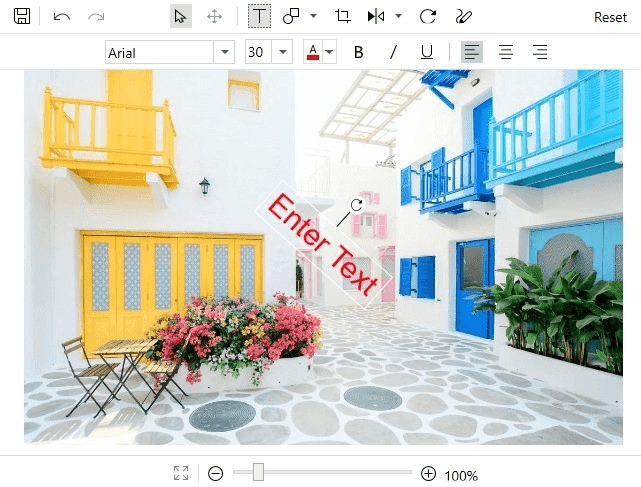Select the Text tool
The height and width of the screenshot is (487, 641).
click(259, 17)
